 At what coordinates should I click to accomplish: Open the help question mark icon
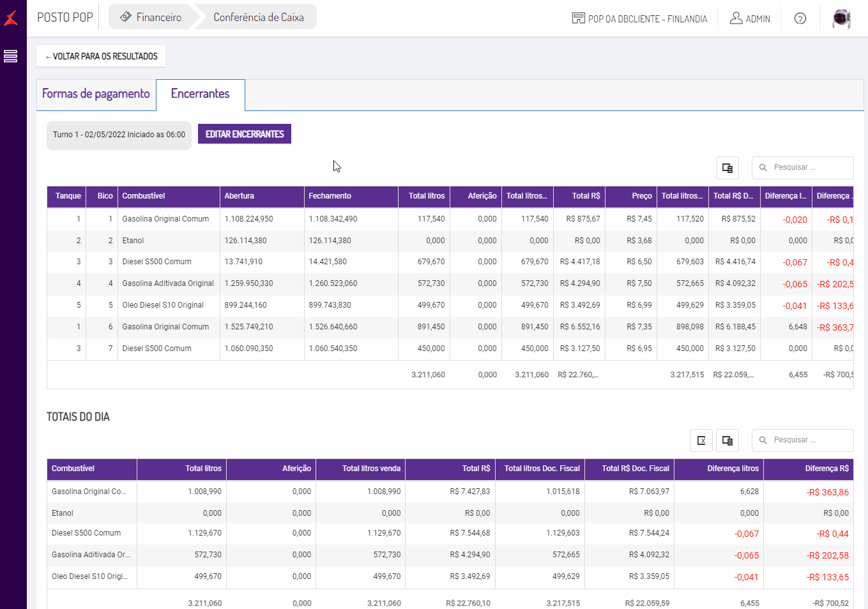[800, 19]
